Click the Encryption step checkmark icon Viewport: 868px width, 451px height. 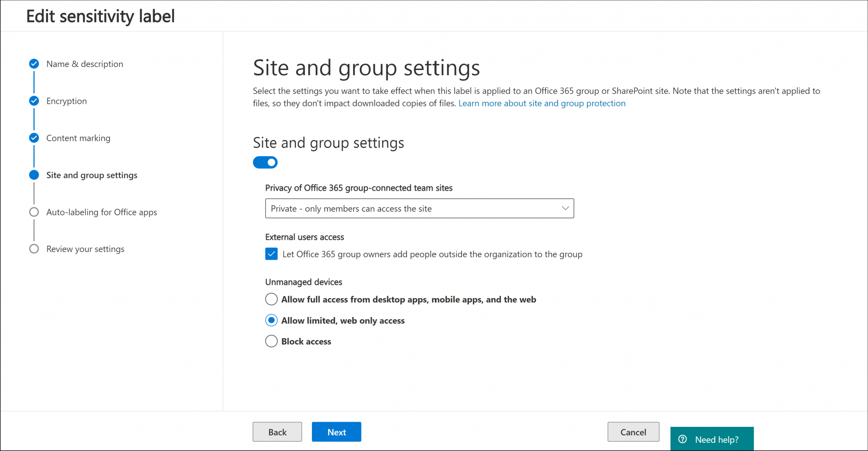34,101
